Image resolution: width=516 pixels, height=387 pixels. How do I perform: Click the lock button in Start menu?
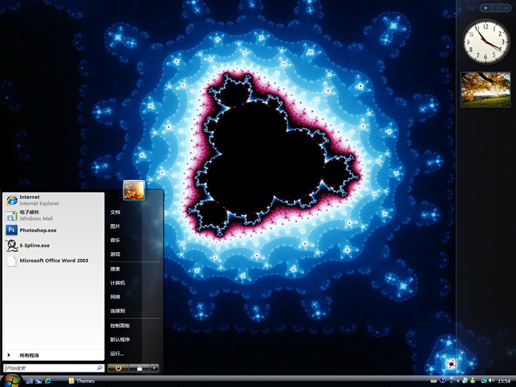[x=139, y=368]
